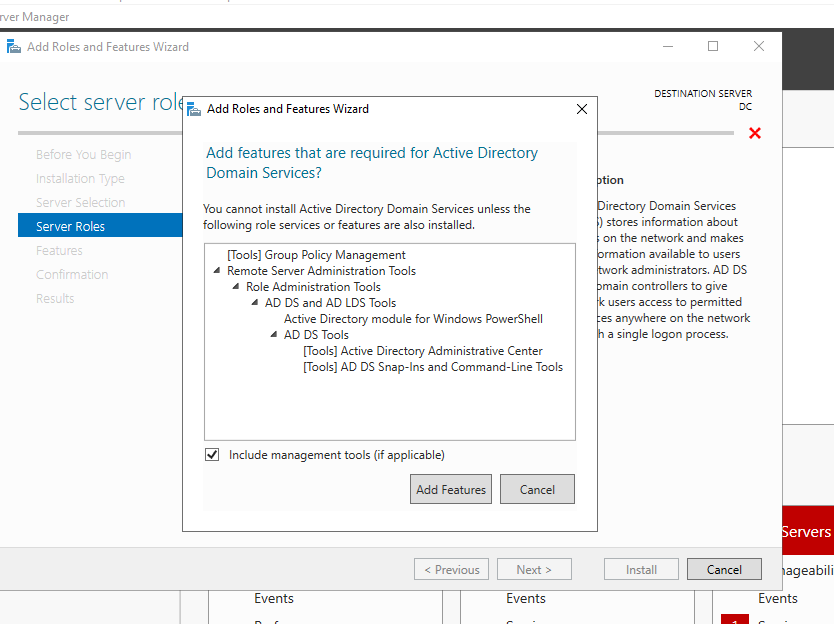This screenshot has width=834, height=624.
Task: Open the Features wizard step
Action: point(59,250)
